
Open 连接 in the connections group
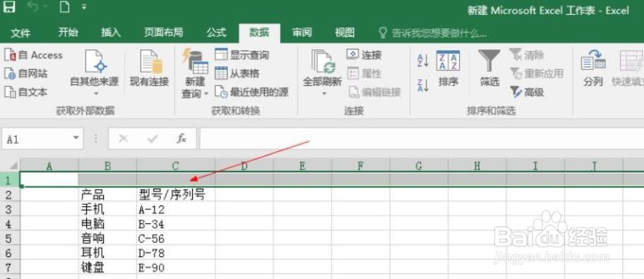pos(364,55)
